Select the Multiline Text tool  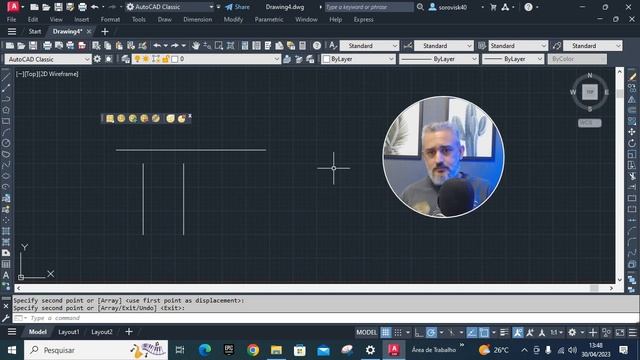(6, 276)
